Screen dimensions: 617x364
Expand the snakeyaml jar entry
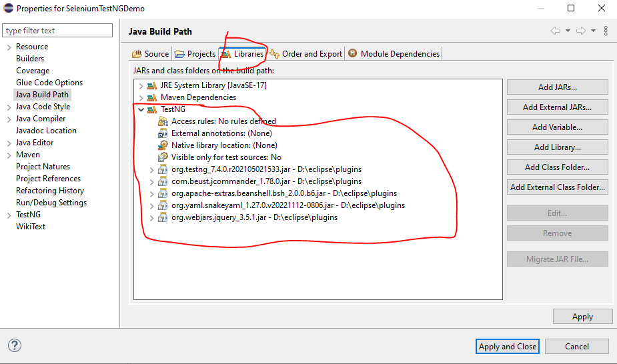[x=151, y=206]
